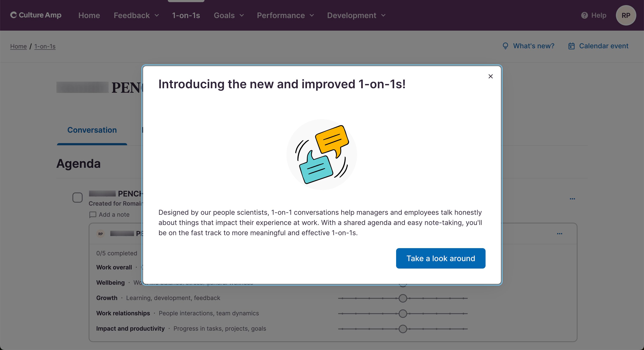Screen dimensions: 644x350
Task: Drag the Growth topic slider
Action: coord(403,297)
